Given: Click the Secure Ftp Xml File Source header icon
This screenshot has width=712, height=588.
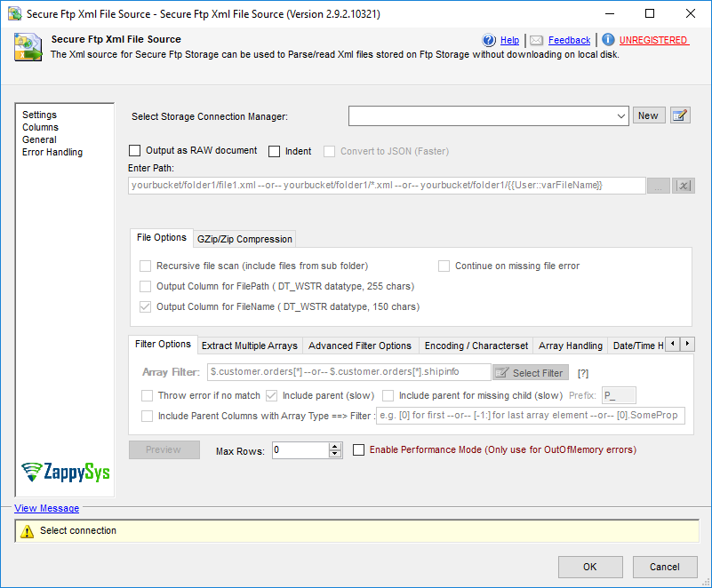Looking at the screenshot, I should [28, 47].
